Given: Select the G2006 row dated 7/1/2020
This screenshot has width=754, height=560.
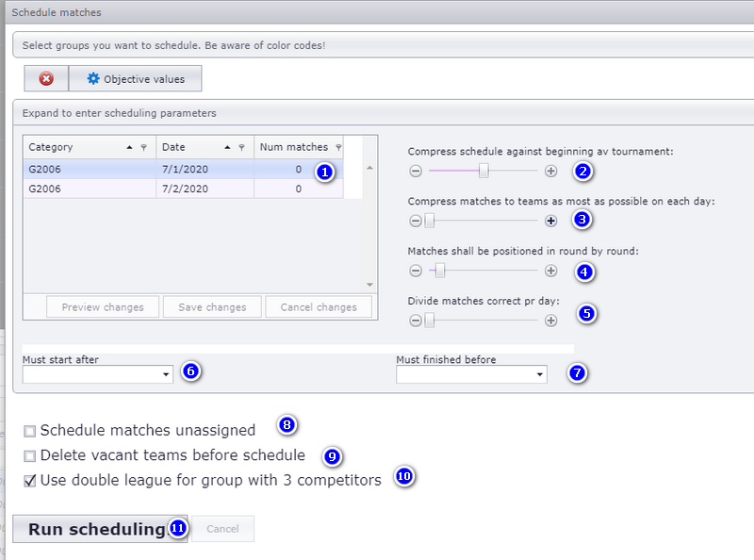Looking at the screenshot, I should (x=183, y=170).
